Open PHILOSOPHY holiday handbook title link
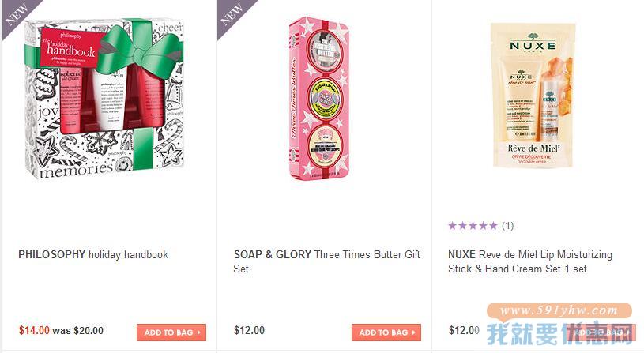The image size is (644, 353). (x=93, y=255)
